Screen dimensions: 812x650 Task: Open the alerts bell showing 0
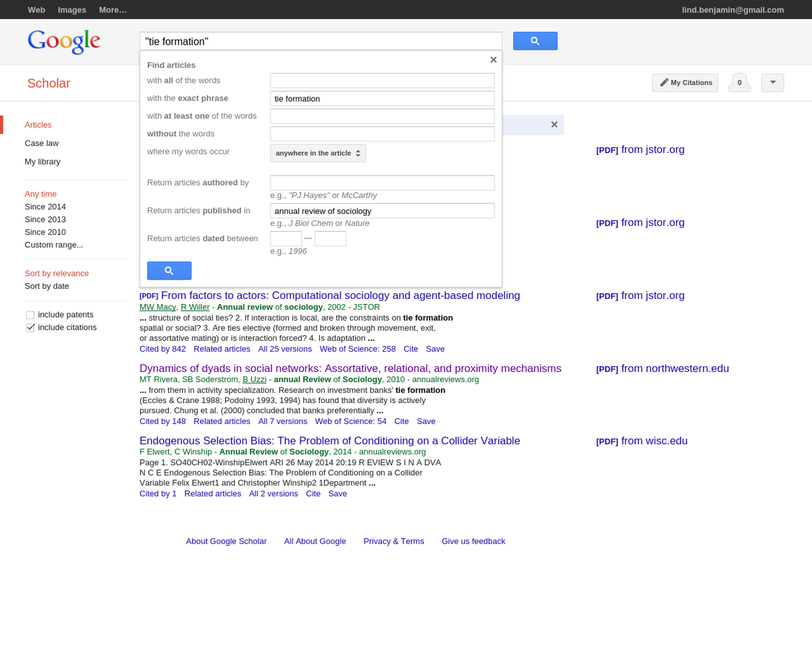click(740, 82)
